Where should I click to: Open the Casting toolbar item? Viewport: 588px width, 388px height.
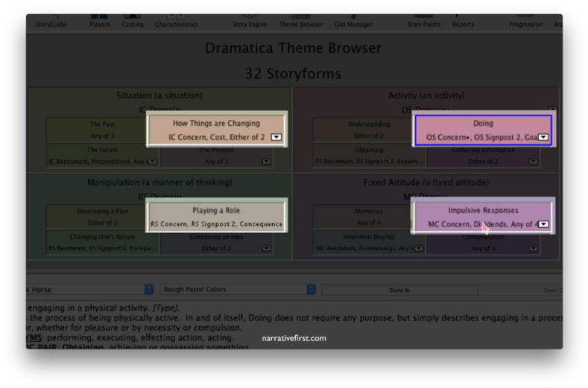pos(133,22)
